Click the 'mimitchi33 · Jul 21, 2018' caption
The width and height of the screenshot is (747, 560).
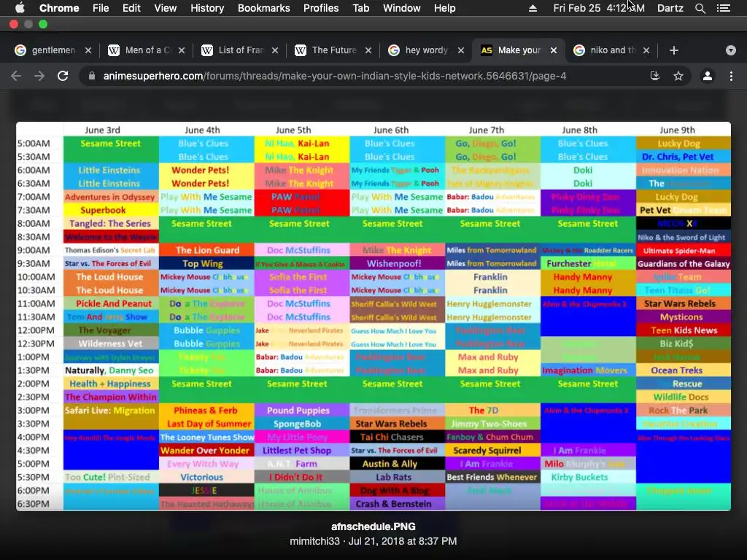(x=373, y=541)
